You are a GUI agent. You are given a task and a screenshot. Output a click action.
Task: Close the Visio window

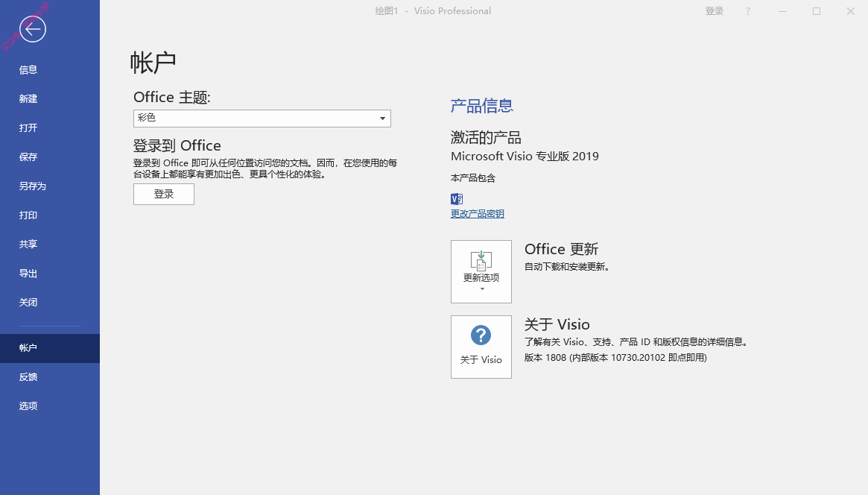851,11
